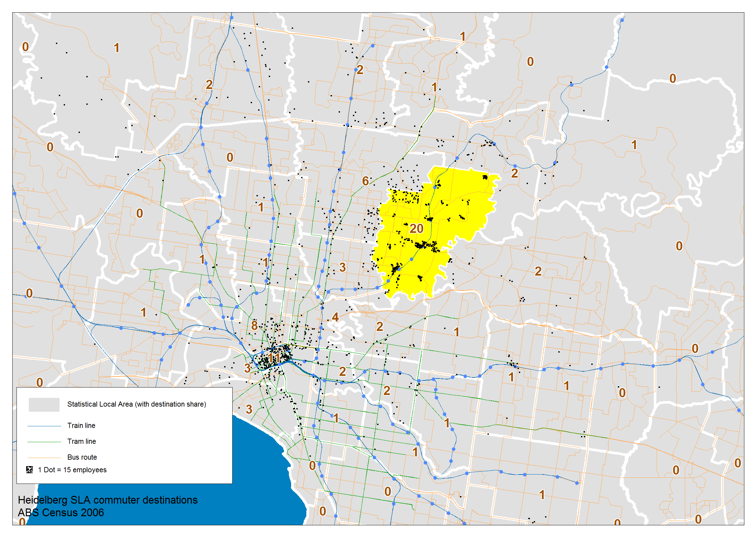The height and width of the screenshot is (535, 756).
Task: Click the green Tram line legend sample
Action: 44,442
